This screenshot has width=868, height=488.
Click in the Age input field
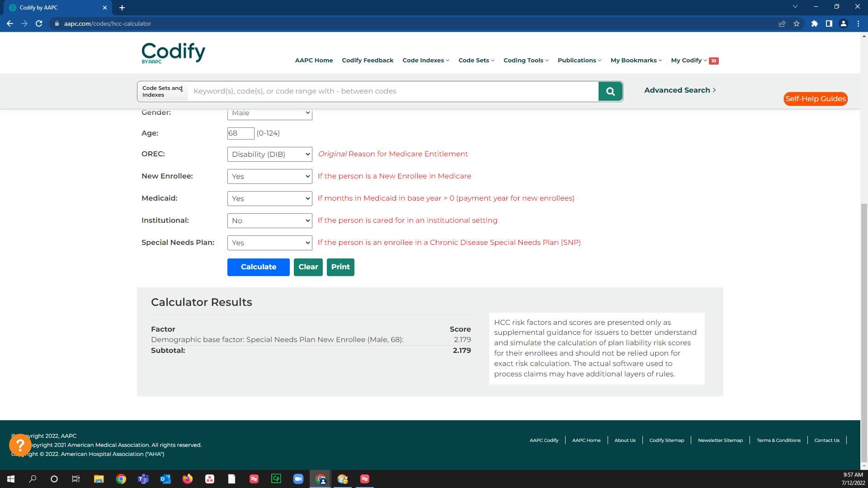tap(241, 133)
